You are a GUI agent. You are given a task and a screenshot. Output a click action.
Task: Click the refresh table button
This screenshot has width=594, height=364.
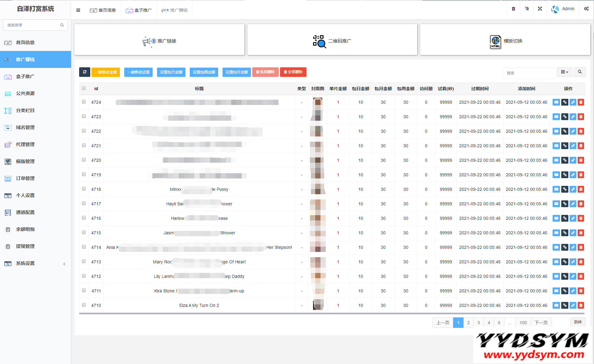point(85,72)
